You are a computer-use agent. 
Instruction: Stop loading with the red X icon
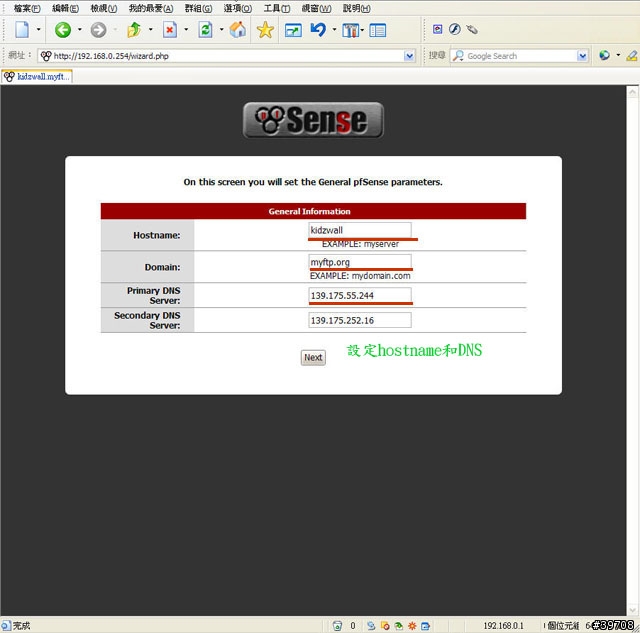(170, 30)
